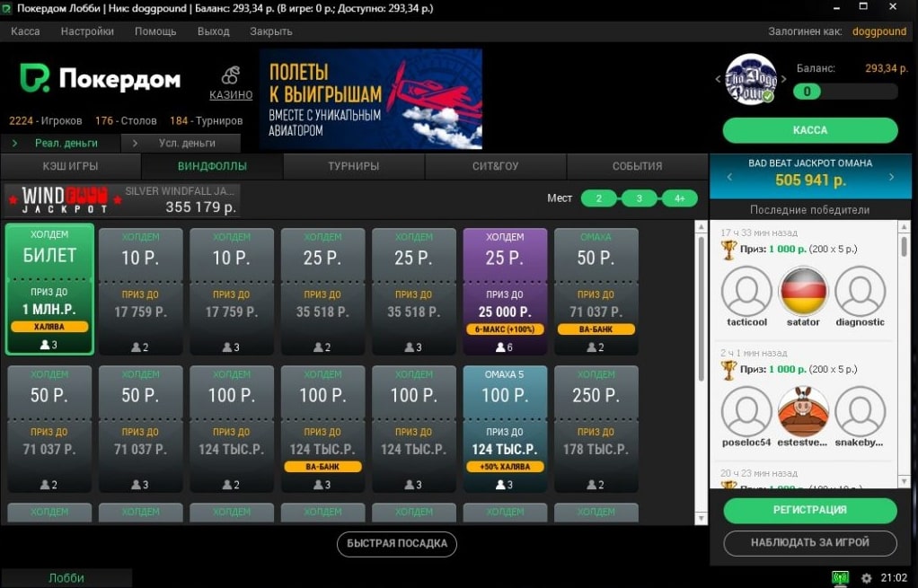Click the trophy icon of the 2 ч 1 мин prize
The height and width of the screenshot is (588, 918).
(728, 370)
